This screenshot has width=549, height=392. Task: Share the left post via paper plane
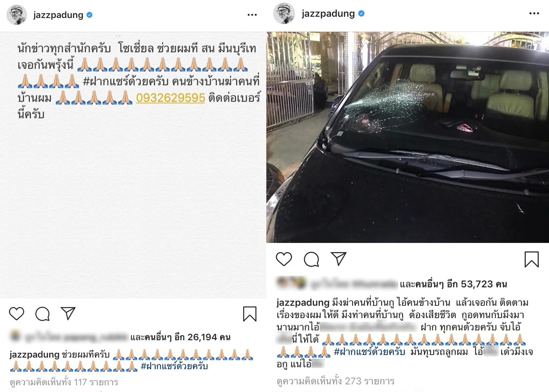click(68, 314)
